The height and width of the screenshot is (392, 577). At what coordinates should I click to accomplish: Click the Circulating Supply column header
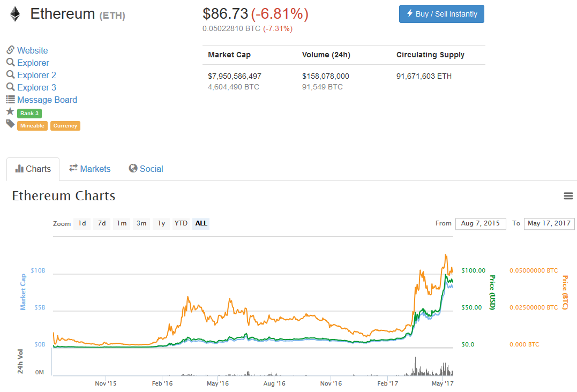430,55
